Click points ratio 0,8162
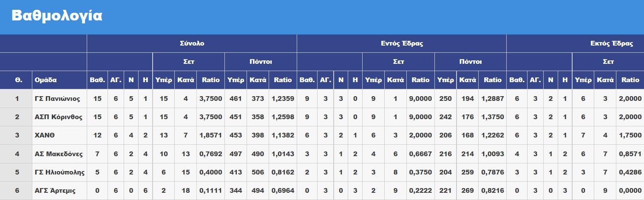644x200 pixels. (x=283, y=172)
